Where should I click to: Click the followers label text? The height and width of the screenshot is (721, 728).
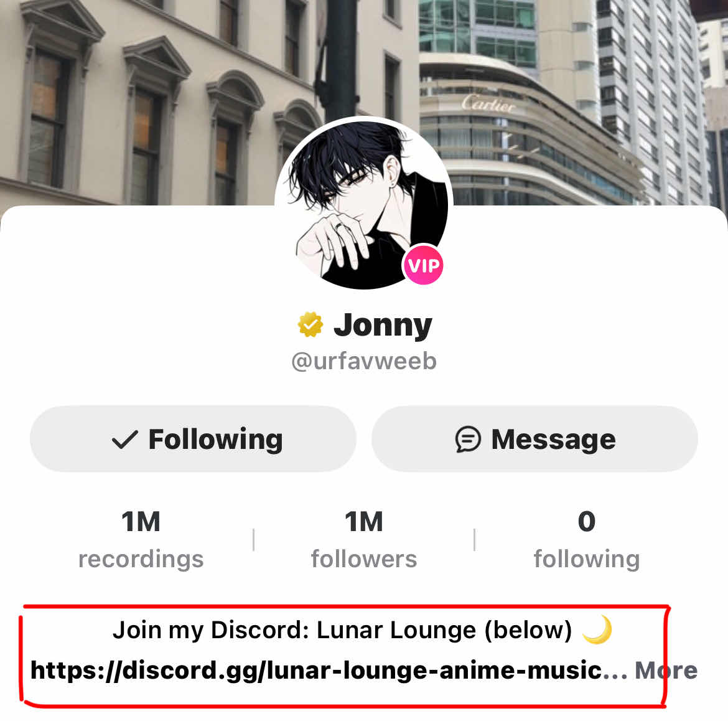(364, 559)
